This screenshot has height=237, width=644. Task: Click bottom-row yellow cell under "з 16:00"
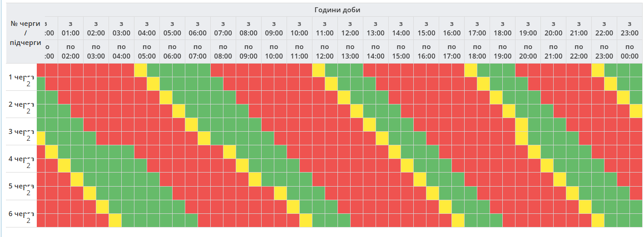458,220
